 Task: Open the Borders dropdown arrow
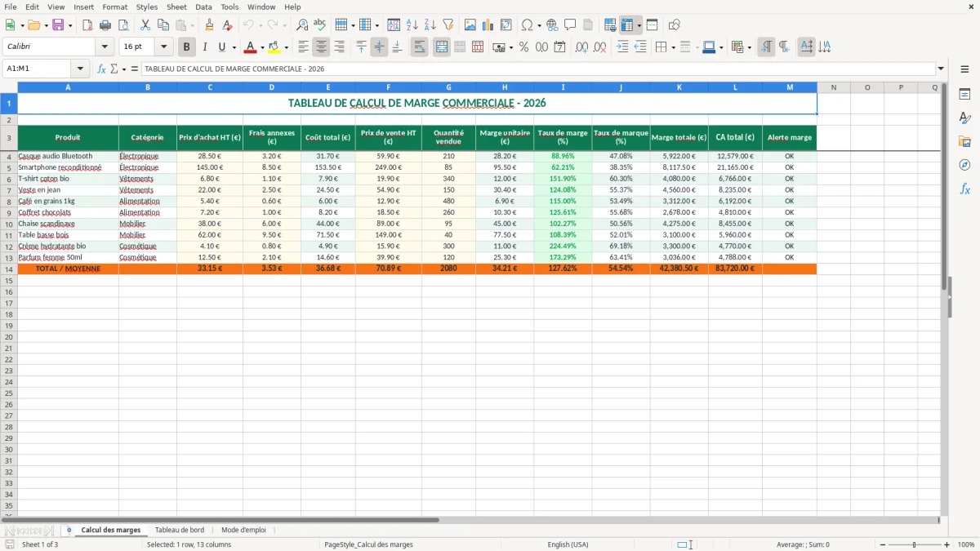pos(673,47)
